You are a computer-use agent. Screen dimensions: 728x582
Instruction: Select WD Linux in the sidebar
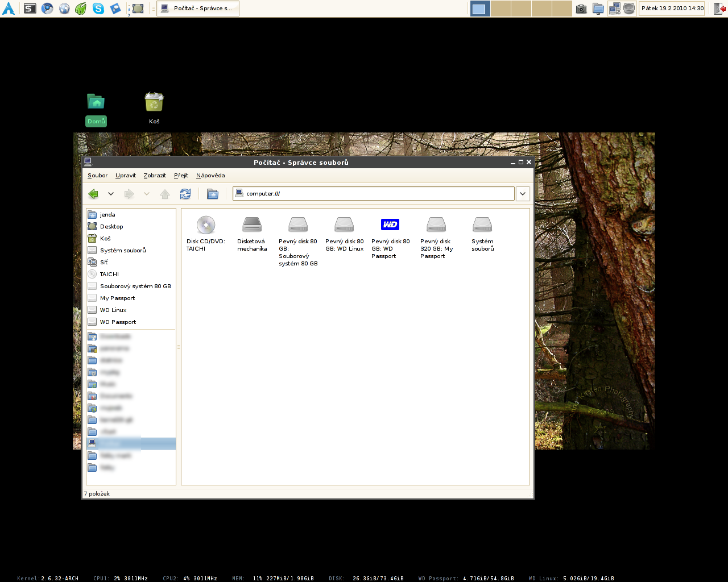coord(113,310)
